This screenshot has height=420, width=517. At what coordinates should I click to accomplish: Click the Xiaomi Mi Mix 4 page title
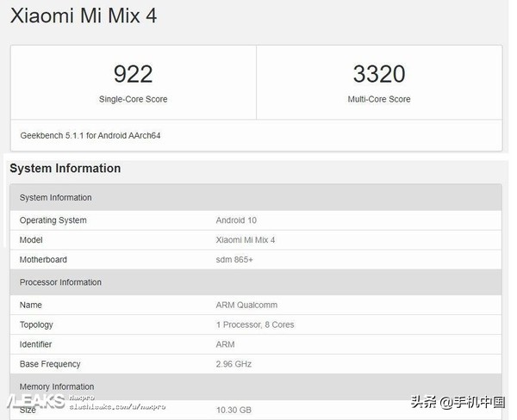click(84, 15)
